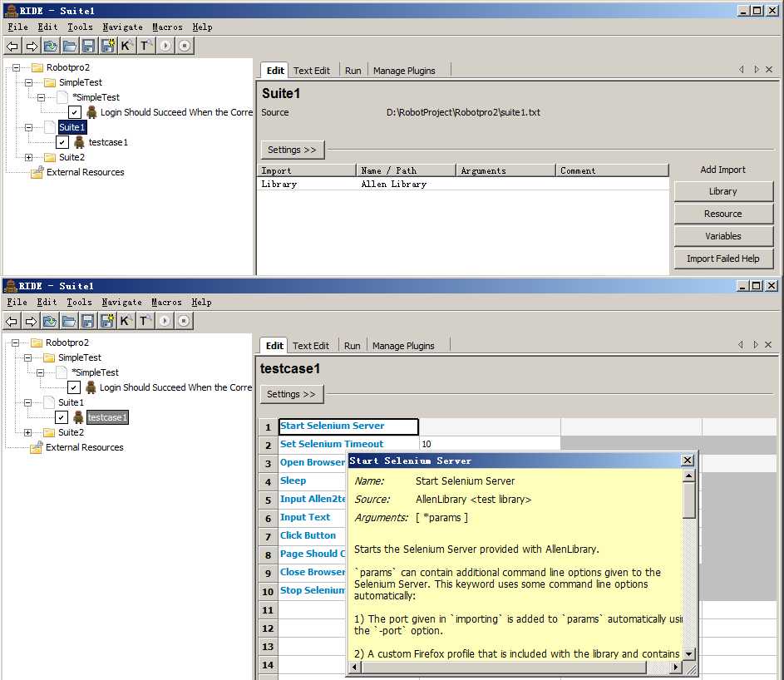Click Stop Tests icon in bottom toolbar
The image size is (784, 680).
pyautogui.click(x=184, y=321)
